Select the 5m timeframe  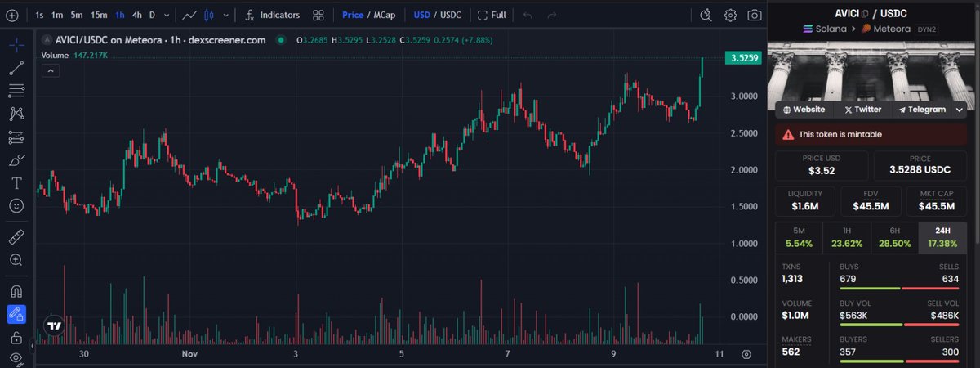tap(76, 15)
